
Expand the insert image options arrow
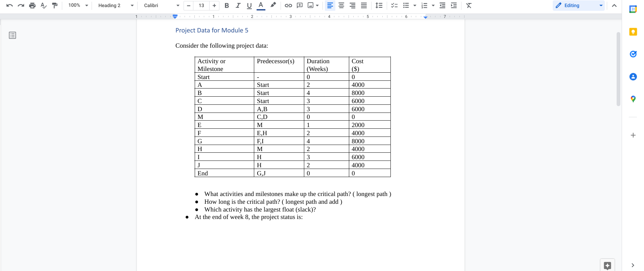[317, 5]
